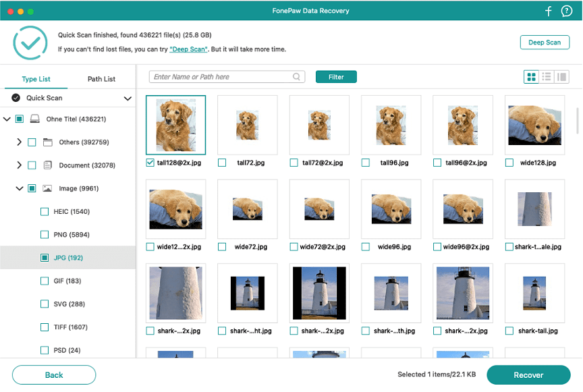Click the search magnifier icon
The width and height of the screenshot is (583, 392).
(296, 77)
